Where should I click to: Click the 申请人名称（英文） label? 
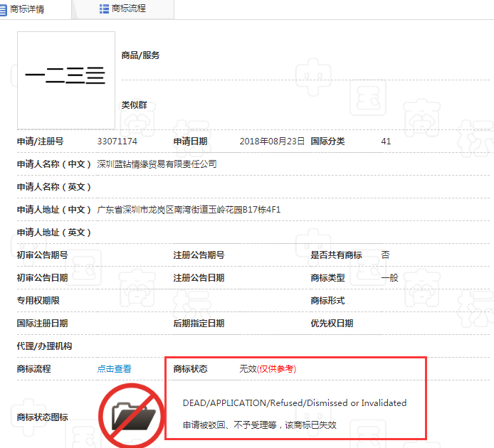coord(53,187)
